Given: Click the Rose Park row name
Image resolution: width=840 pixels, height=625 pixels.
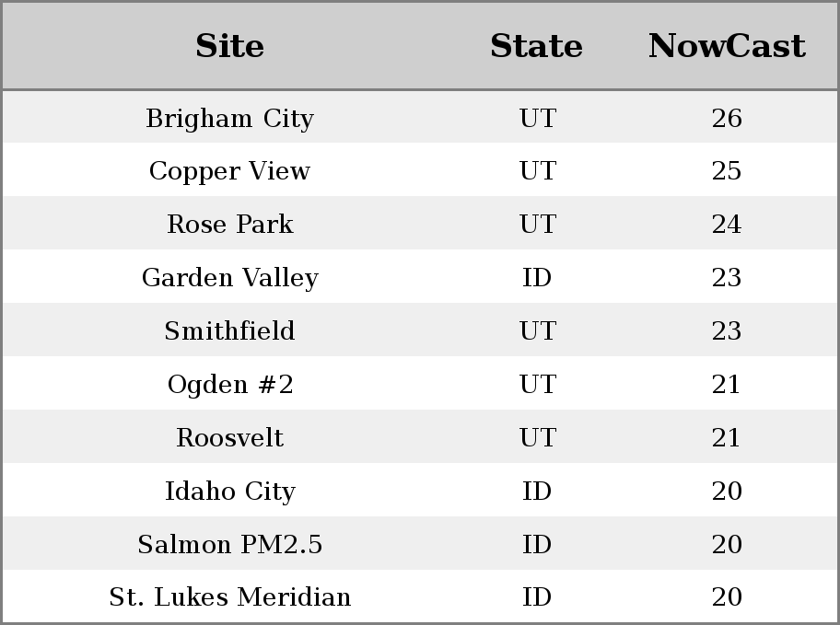Looking at the screenshot, I should [x=230, y=224].
